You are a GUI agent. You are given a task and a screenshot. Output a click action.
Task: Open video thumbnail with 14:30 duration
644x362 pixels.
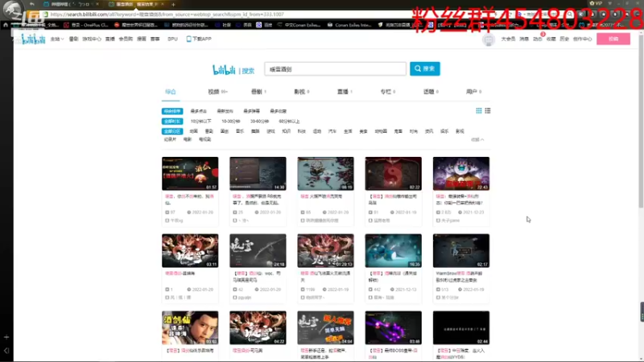[258, 174]
